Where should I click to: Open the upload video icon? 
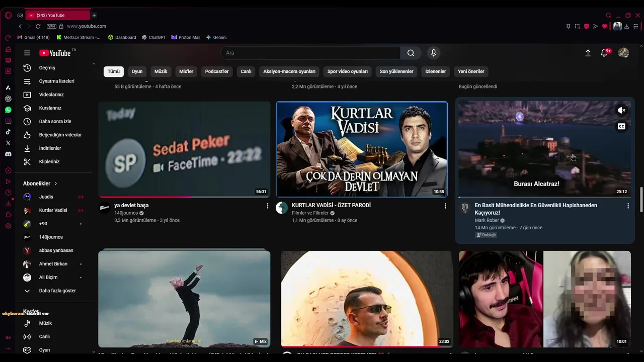tap(588, 53)
